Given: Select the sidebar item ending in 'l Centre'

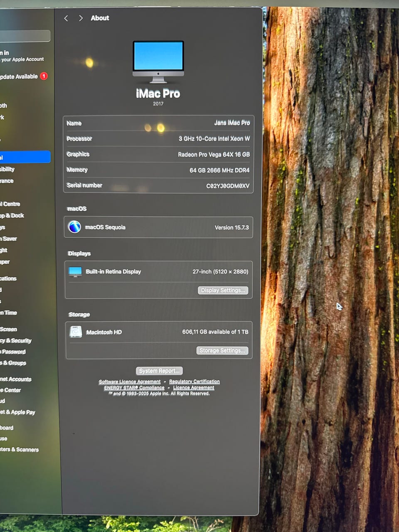Looking at the screenshot, I should pos(10,204).
